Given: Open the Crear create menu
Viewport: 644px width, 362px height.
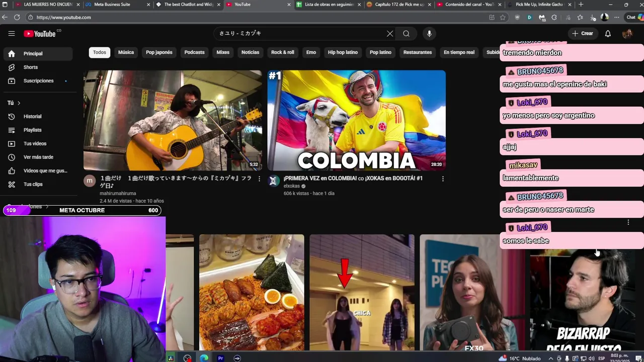Looking at the screenshot, I should (x=583, y=34).
